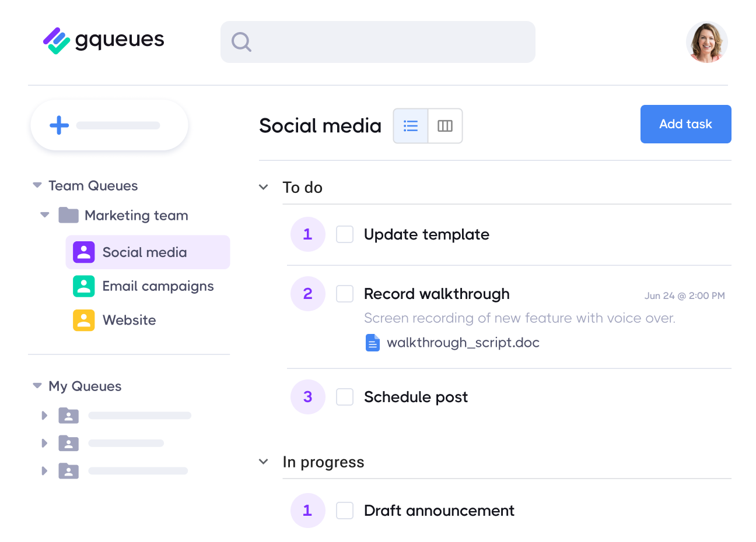756x542 pixels.
Task: Click the magnifier search icon
Action: [241, 42]
